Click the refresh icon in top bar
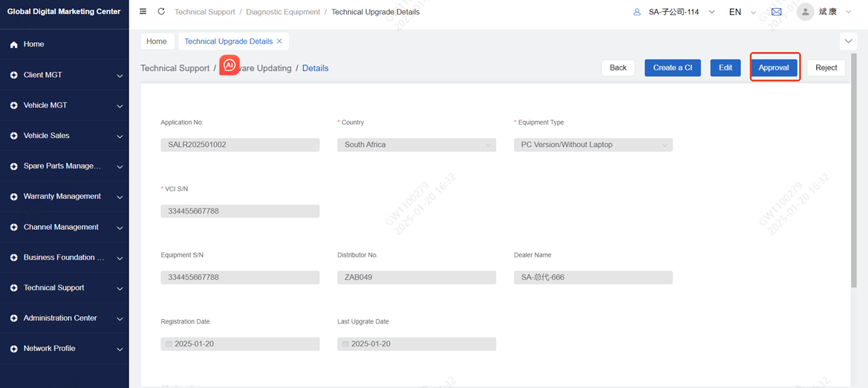 coord(161,12)
